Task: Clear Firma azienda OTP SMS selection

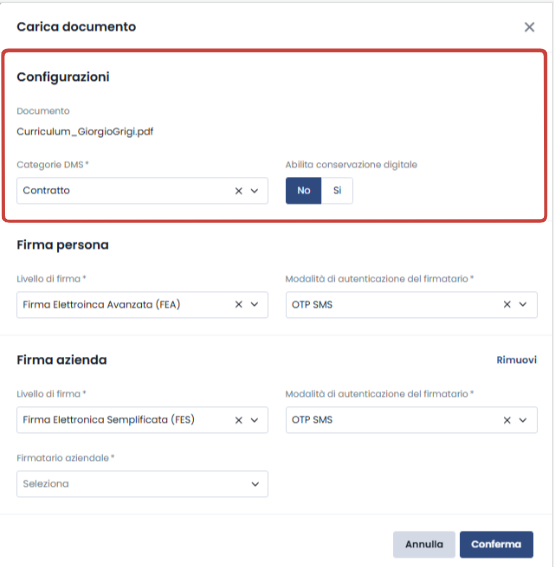Action: pos(507,420)
